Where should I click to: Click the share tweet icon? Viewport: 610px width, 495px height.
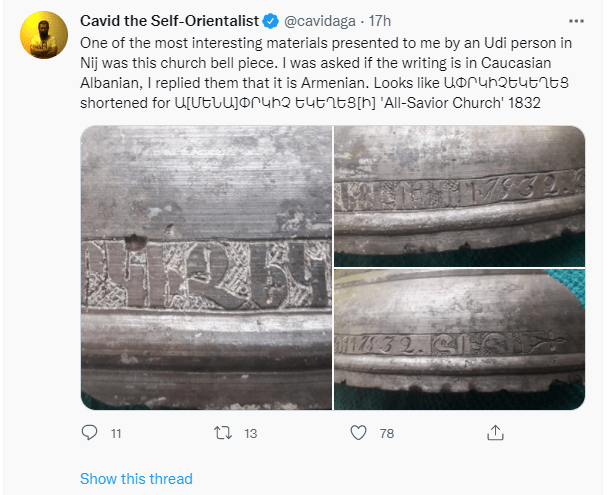(495, 433)
